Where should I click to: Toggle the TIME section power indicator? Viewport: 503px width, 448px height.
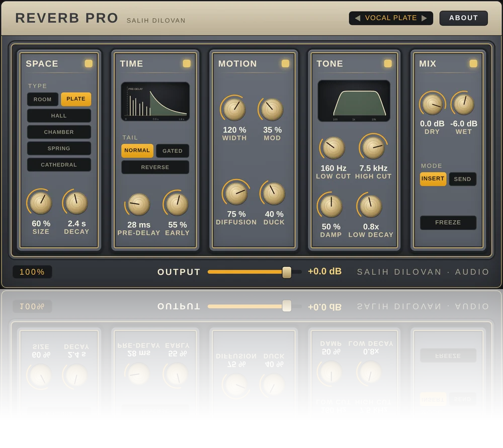coord(187,63)
